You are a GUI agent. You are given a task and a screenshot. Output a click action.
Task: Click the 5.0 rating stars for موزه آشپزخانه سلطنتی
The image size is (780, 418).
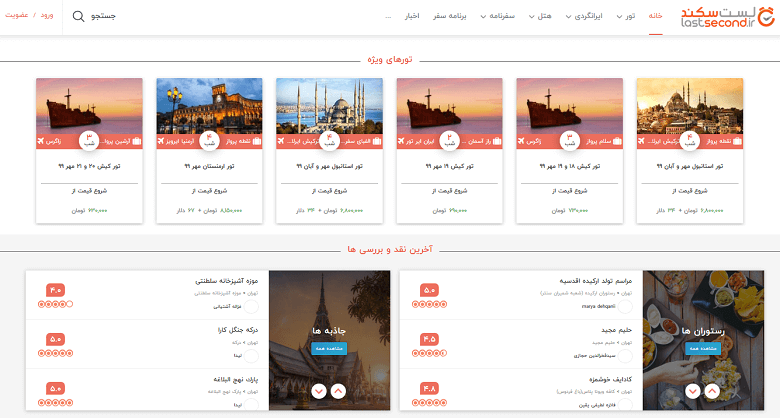pos(55,303)
